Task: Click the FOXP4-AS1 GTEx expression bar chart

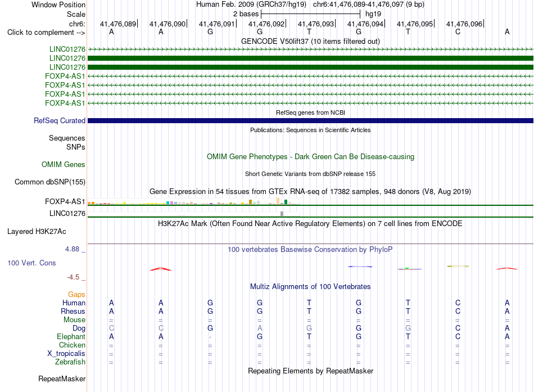Action: pyautogui.click(x=193, y=201)
